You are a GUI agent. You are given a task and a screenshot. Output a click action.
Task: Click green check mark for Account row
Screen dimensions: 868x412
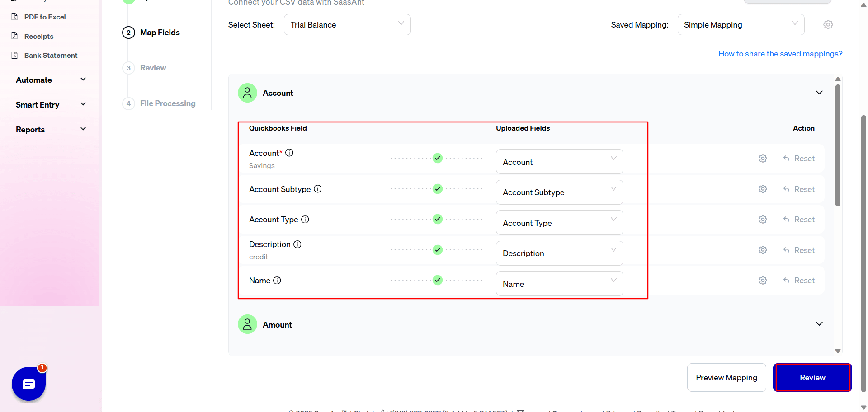click(x=438, y=158)
